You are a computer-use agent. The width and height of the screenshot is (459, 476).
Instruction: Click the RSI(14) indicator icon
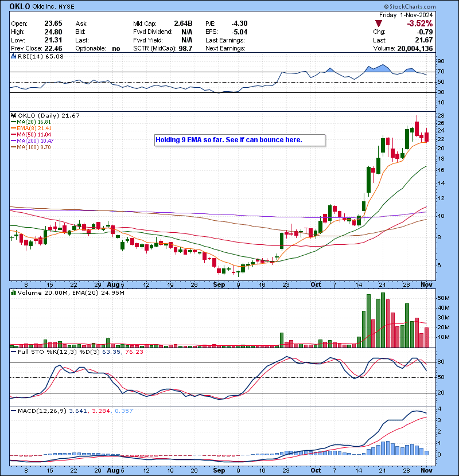coord(14,56)
